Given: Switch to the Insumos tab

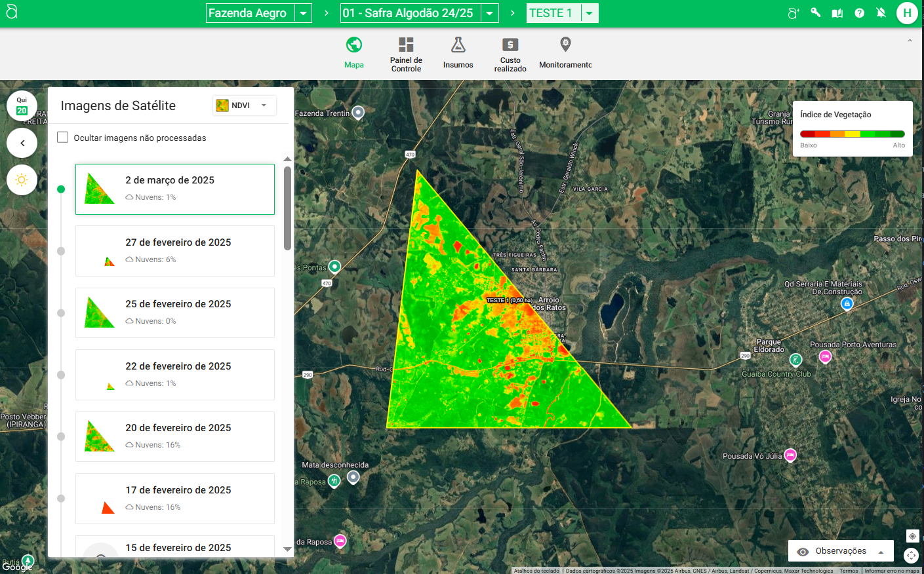Looking at the screenshot, I should point(458,52).
